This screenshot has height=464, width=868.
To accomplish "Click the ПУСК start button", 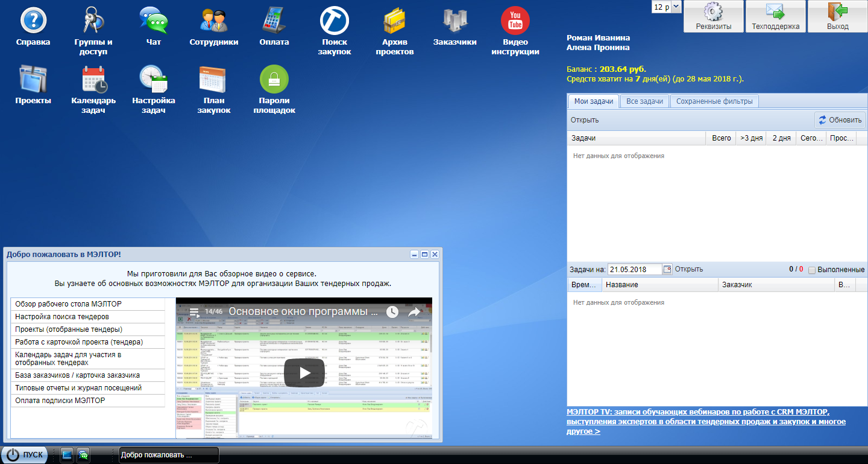I will pos(25,455).
